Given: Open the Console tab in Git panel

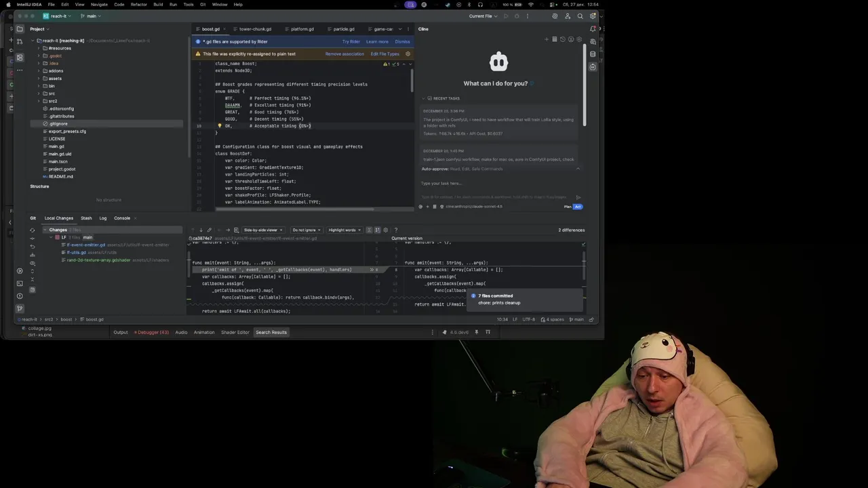Looking at the screenshot, I should [122, 218].
